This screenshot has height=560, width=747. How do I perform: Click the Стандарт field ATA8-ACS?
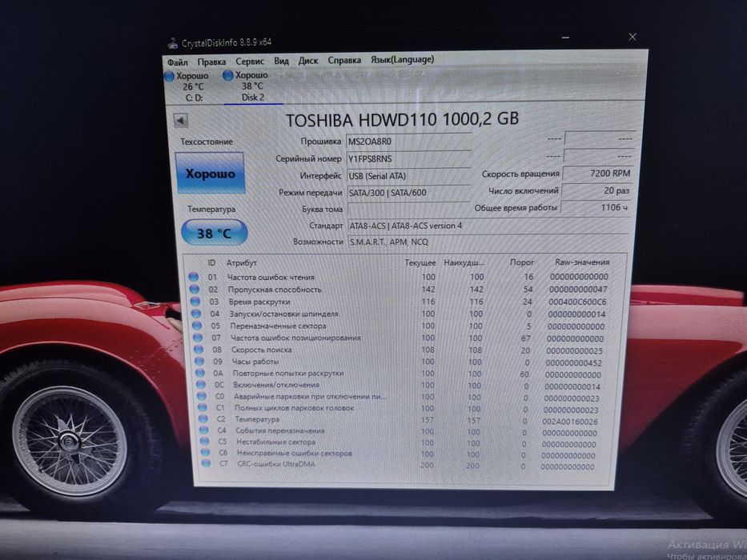[488, 226]
